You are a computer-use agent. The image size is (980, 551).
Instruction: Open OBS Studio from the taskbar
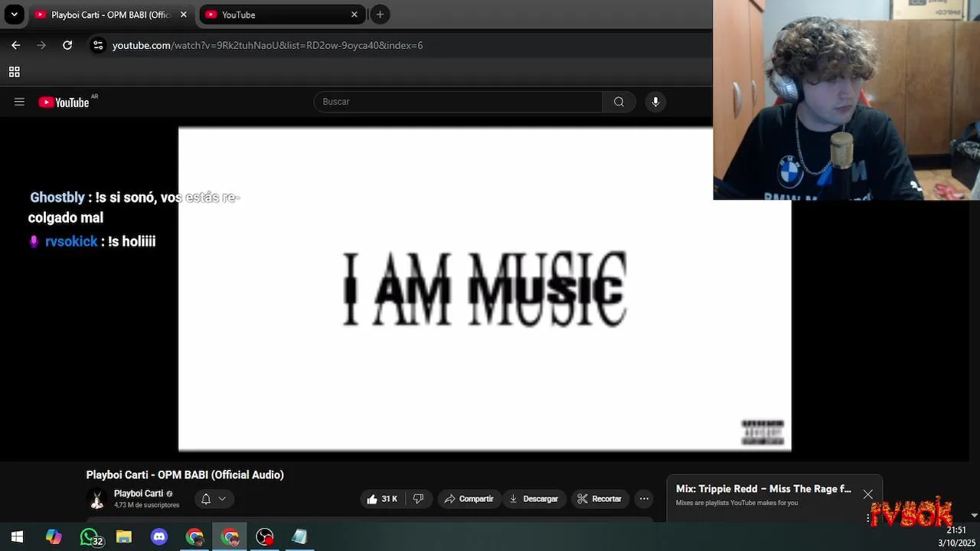pyautogui.click(x=265, y=537)
